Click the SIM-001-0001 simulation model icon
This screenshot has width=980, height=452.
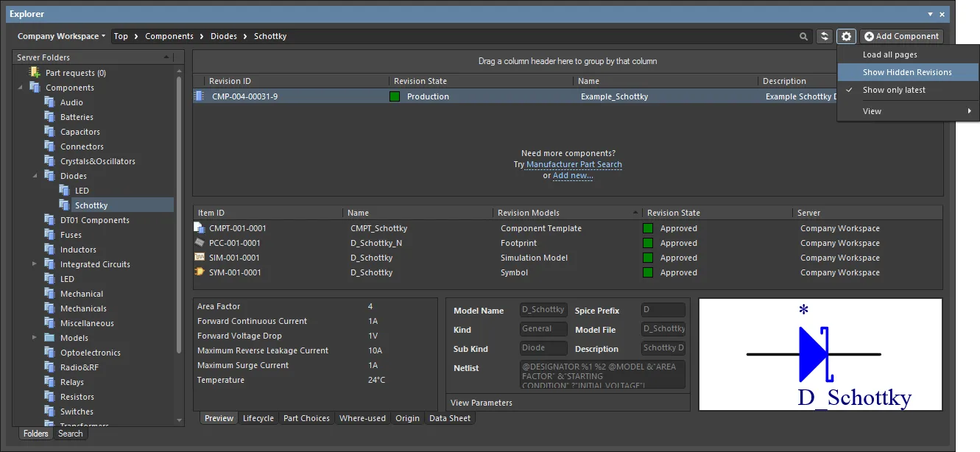[200, 258]
